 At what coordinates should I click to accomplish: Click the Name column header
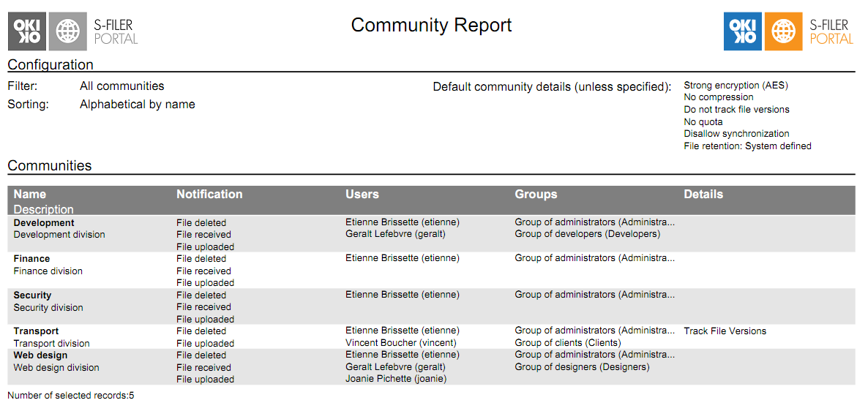[30, 194]
